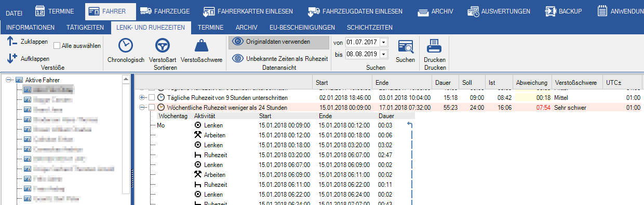Click the Soll column header
The image size is (644, 205).
472,83
